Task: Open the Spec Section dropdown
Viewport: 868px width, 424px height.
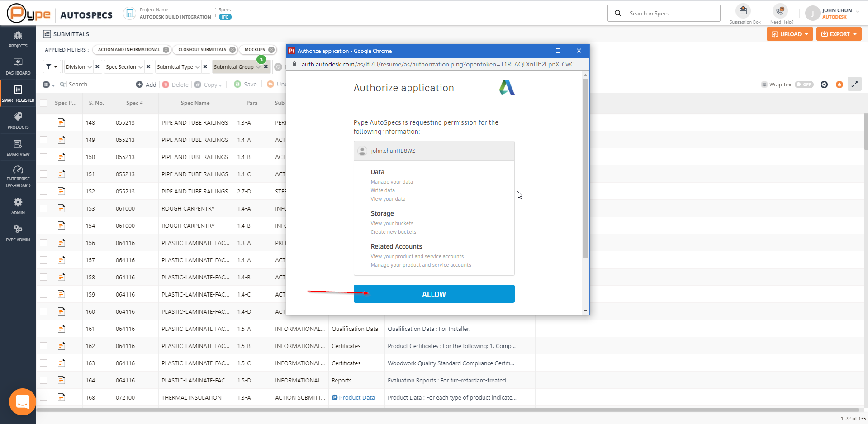Action: pyautogui.click(x=124, y=67)
